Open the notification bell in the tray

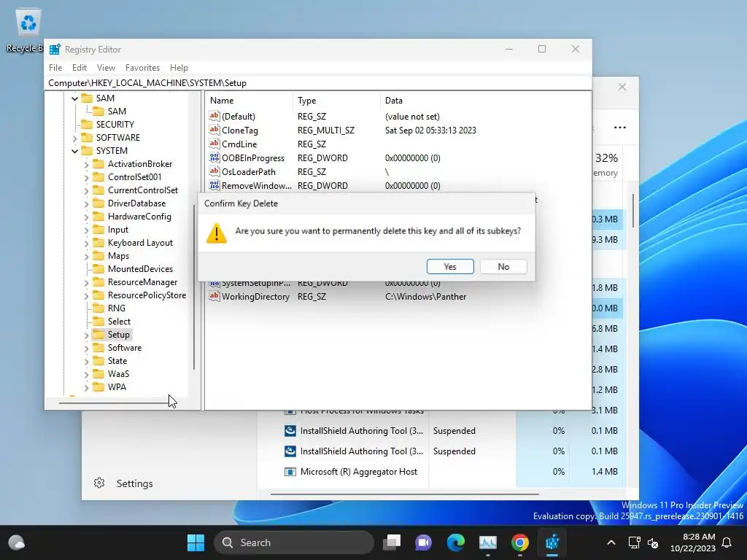[x=727, y=542]
